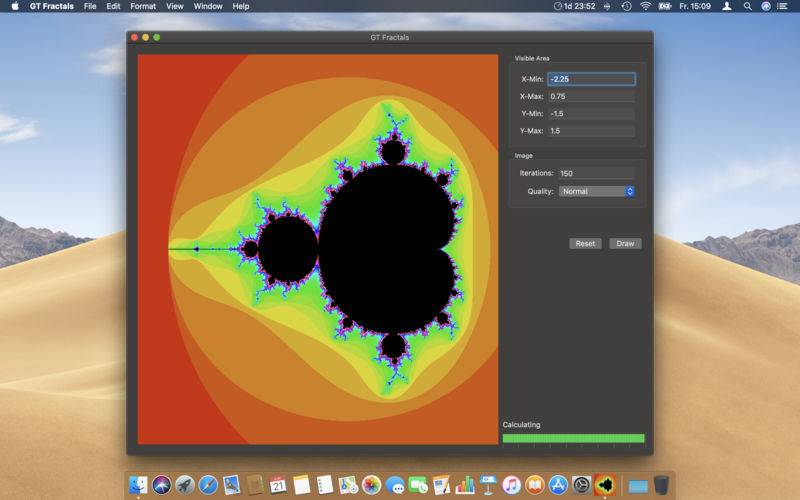Open Photos colorful flower icon
Image resolution: width=800 pixels, height=500 pixels.
point(371,485)
